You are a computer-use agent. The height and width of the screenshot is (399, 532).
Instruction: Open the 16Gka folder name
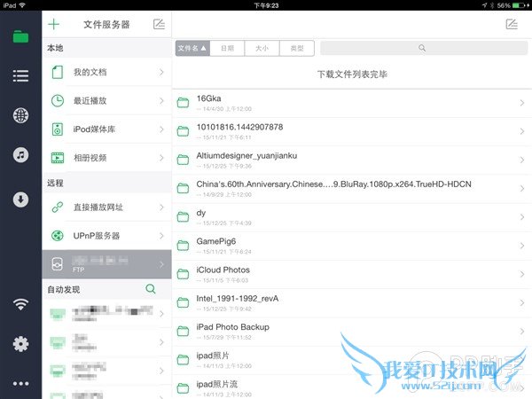pos(208,98)
